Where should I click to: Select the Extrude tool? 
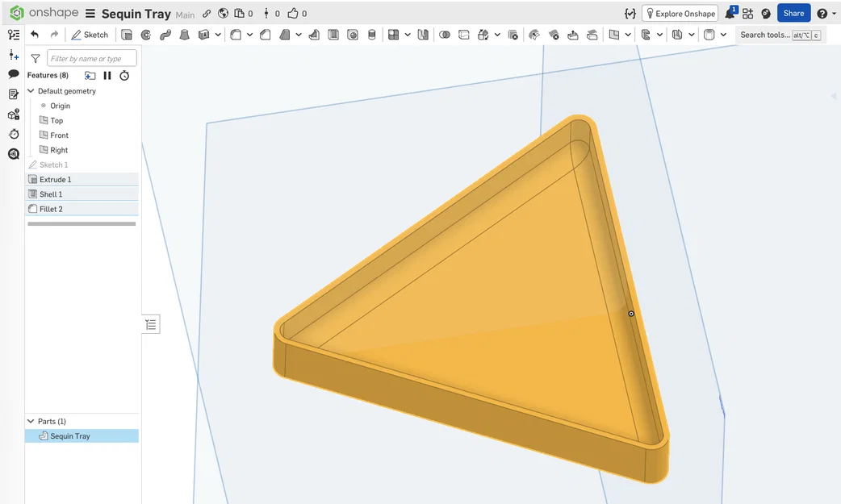coord(127,35)
